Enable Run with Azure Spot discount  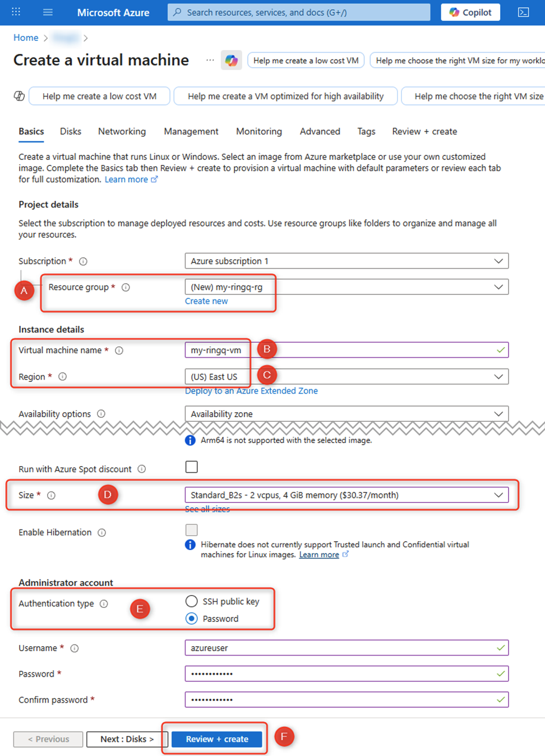tap(191, 467)
